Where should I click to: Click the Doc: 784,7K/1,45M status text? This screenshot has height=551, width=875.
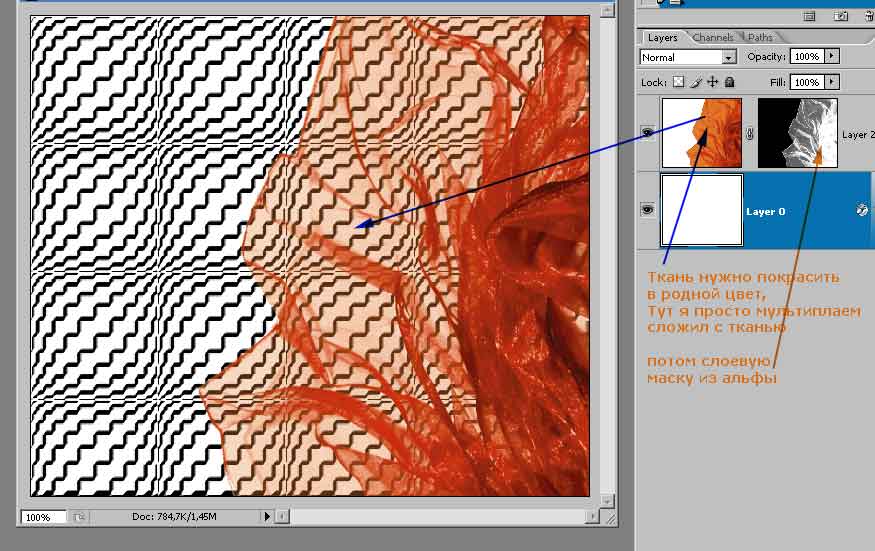pos(174,516)
